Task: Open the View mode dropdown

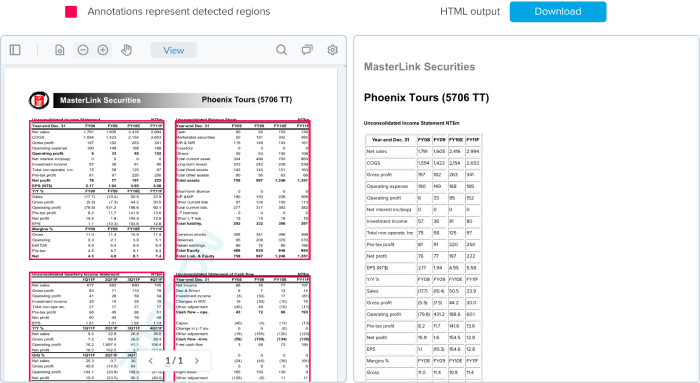Action: pyautogui.click(x=174, y=50)
